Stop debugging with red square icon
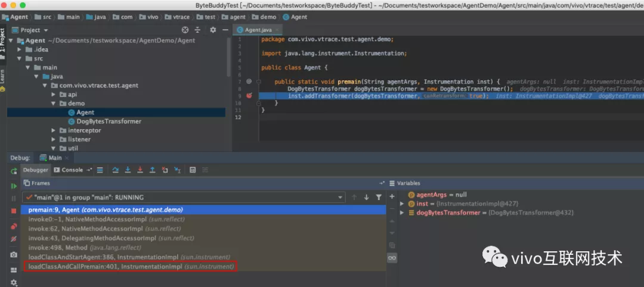Screen dimensions: 644x287 pyautogui.click(x=14, y=211)
